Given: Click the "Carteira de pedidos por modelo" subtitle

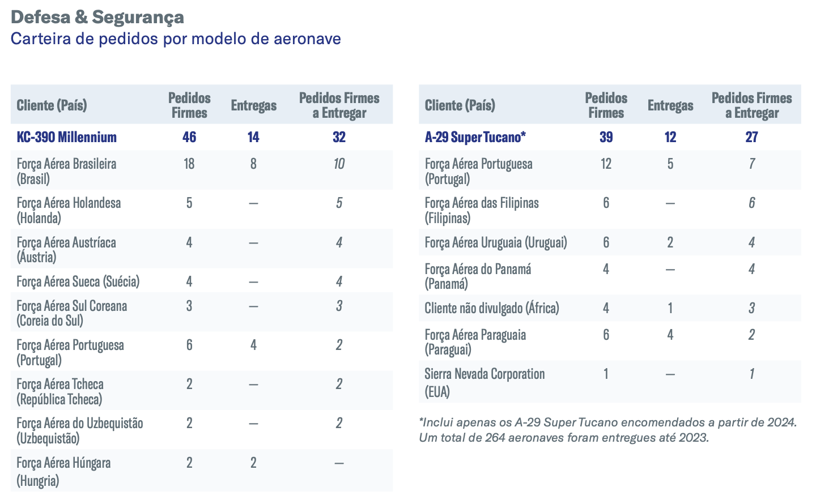Looking at the screenshot, I should pyautogui.click(x=176, y=39).
